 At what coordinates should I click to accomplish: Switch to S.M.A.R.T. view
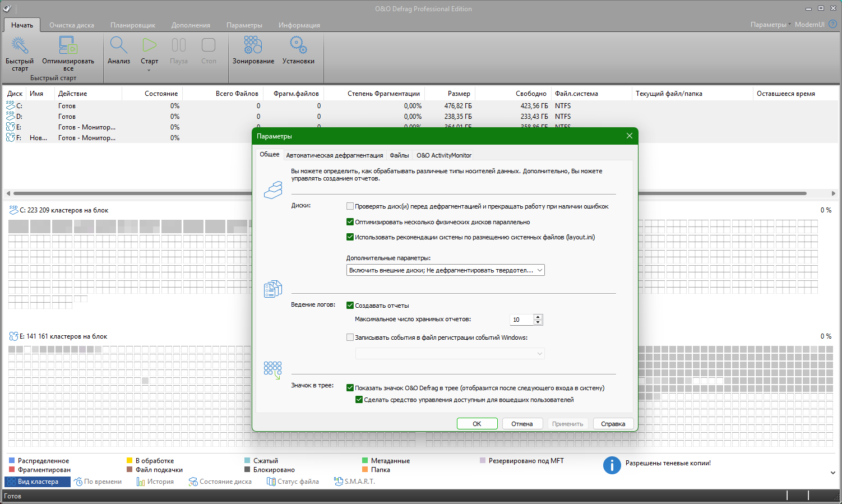354,482
